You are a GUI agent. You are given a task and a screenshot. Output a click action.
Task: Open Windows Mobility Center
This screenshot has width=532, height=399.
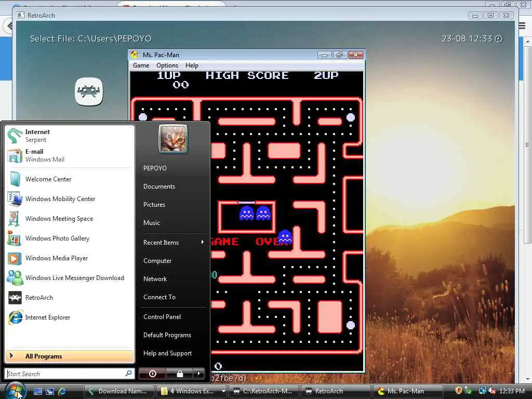click(x=70, y=199)
